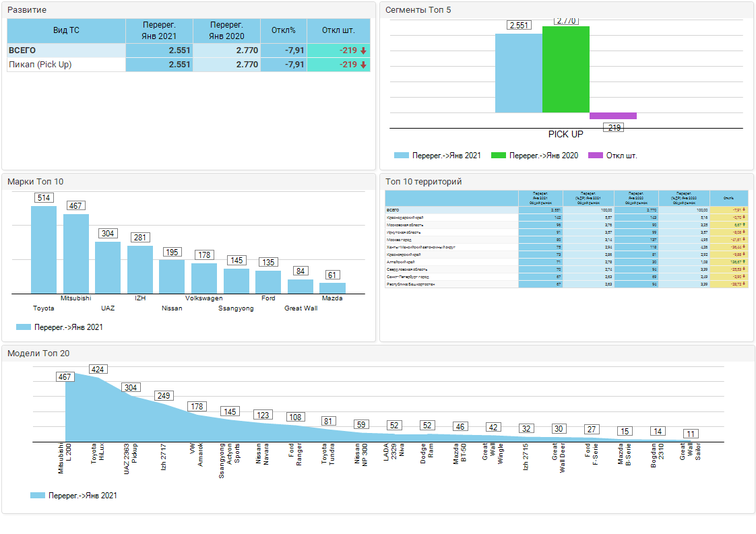Viewport: 756px width, 534px height.
Task: Toggle Перерег.->Янв 2021 legend in Модели Топ 20
Action: (74, 496)
